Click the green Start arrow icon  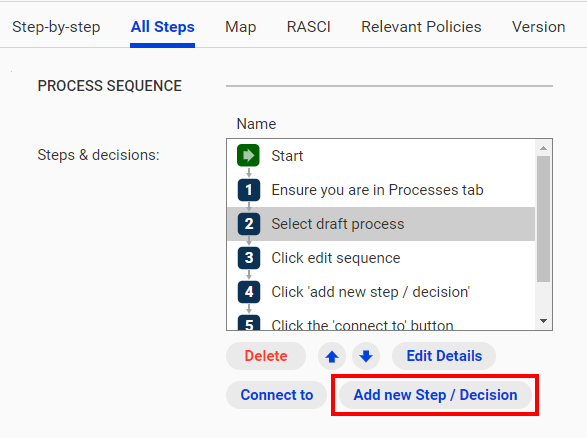[248, 155]
